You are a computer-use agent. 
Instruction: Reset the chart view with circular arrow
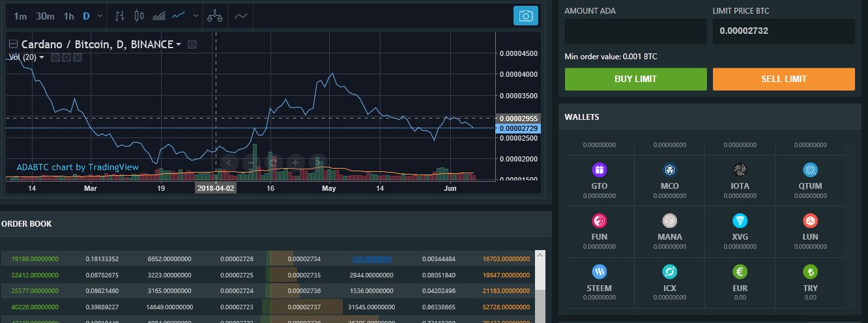(274, 162)
